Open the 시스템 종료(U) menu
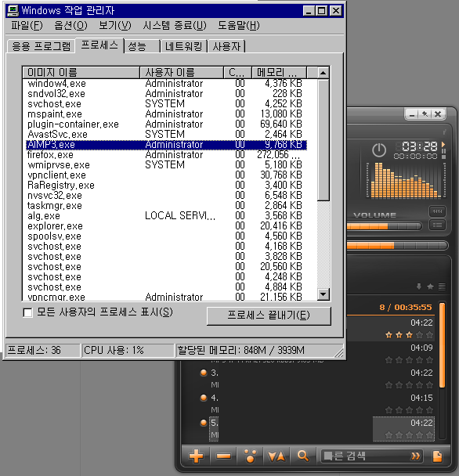 (x=175, y=26)
